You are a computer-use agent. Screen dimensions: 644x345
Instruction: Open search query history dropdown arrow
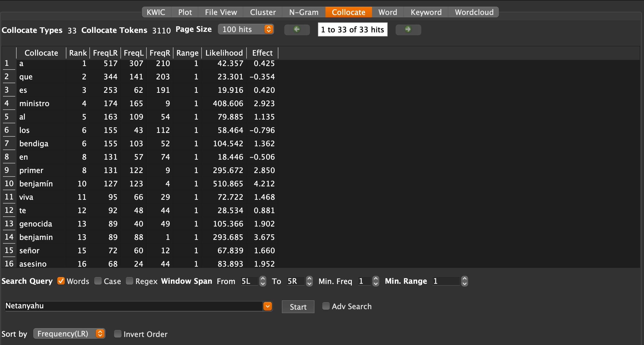click(x=267, y=306)
